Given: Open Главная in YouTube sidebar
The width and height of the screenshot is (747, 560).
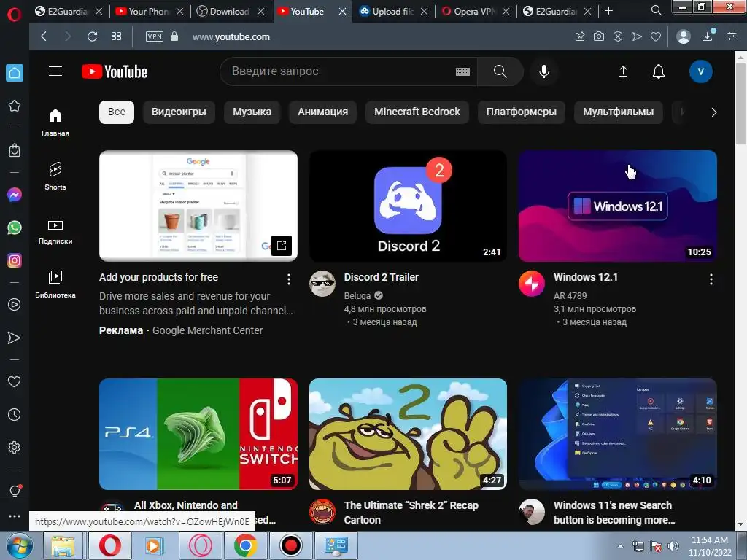Looking at the screenshot, I should [x=55, y=122].
